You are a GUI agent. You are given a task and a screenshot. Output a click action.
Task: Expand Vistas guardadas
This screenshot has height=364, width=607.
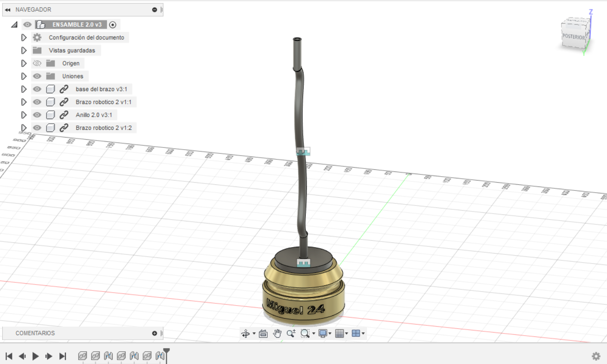click(x=24, y=50)
